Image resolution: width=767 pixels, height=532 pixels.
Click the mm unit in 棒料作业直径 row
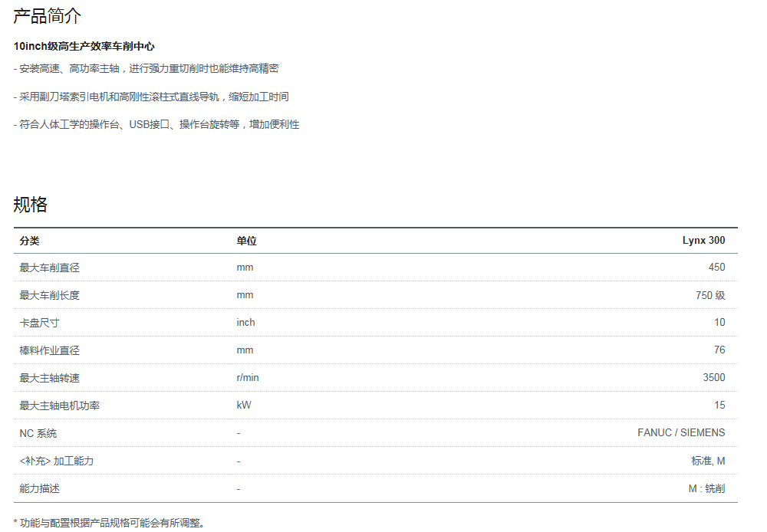coord(245,350)
